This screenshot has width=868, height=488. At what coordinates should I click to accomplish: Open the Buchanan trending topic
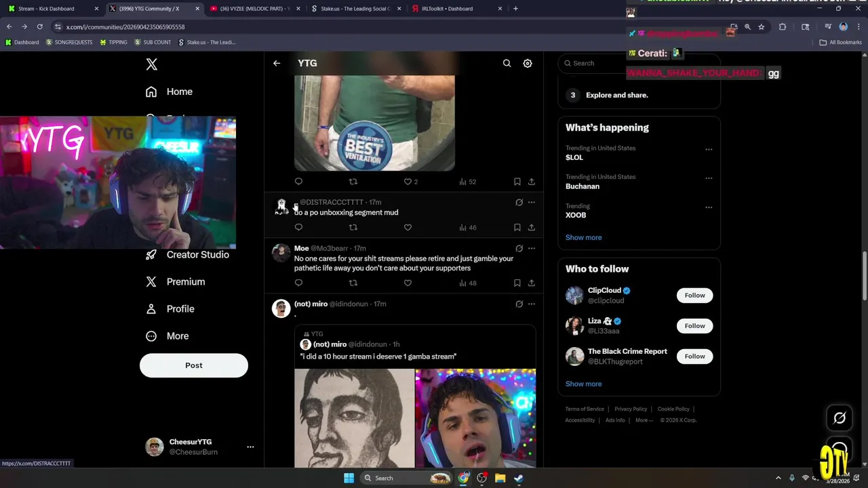click(583, 186)
